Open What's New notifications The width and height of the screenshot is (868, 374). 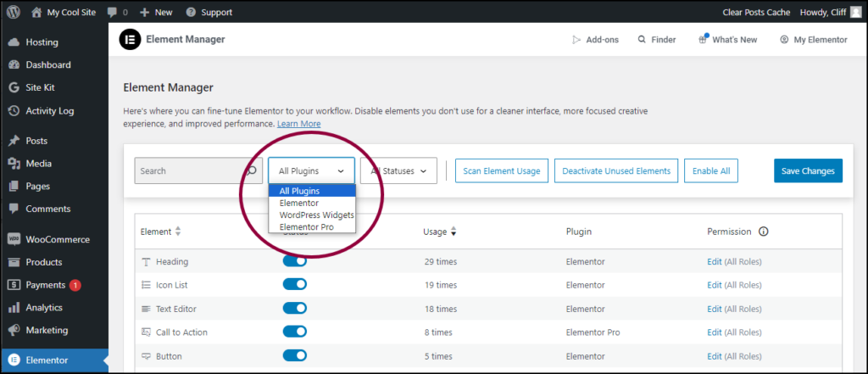click(727, 40)
